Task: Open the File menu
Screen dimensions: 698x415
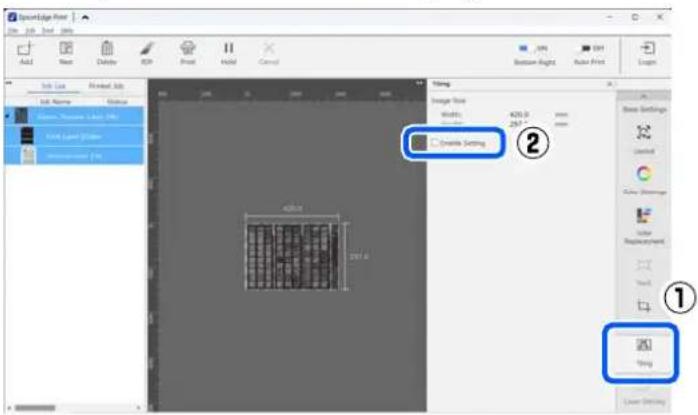Action: (13, 31)
